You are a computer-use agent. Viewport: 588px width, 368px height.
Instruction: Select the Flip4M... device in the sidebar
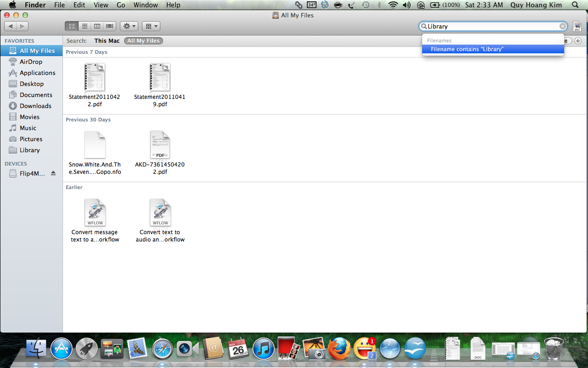click(31, 173)
